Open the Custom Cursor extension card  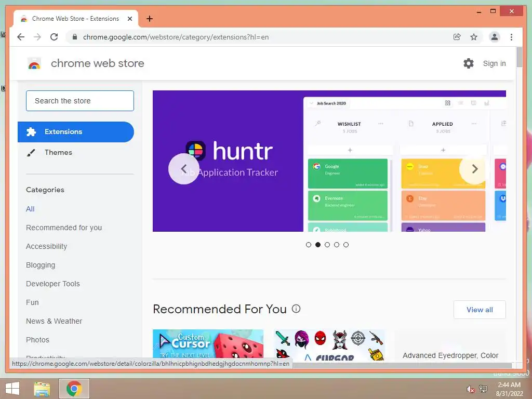(x=208, y=343)
